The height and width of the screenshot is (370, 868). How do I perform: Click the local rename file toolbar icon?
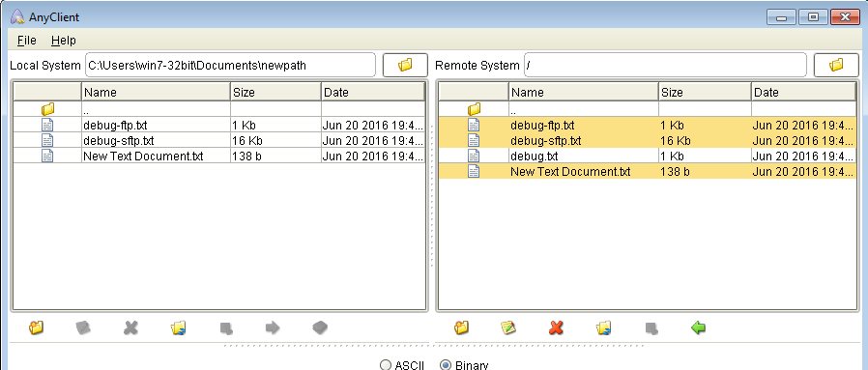coord(83,327)
